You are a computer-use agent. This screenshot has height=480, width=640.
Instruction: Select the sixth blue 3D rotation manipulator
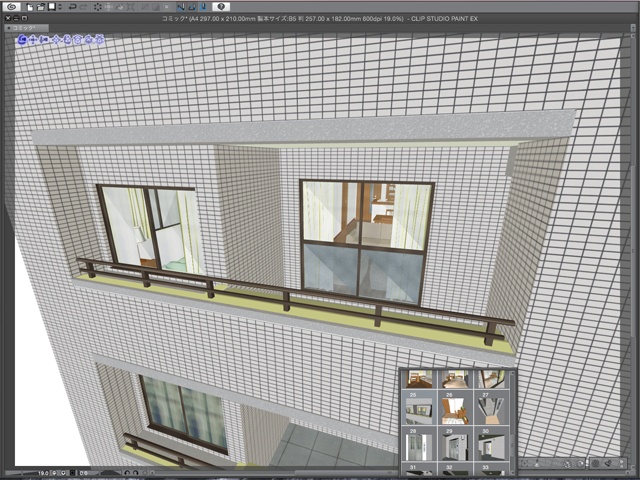(78, 40)
